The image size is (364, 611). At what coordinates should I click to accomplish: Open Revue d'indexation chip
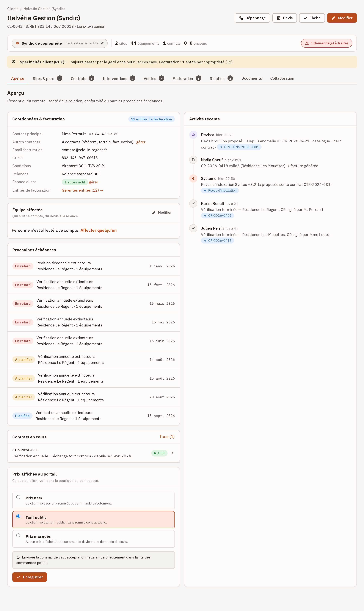click(220, 191)
